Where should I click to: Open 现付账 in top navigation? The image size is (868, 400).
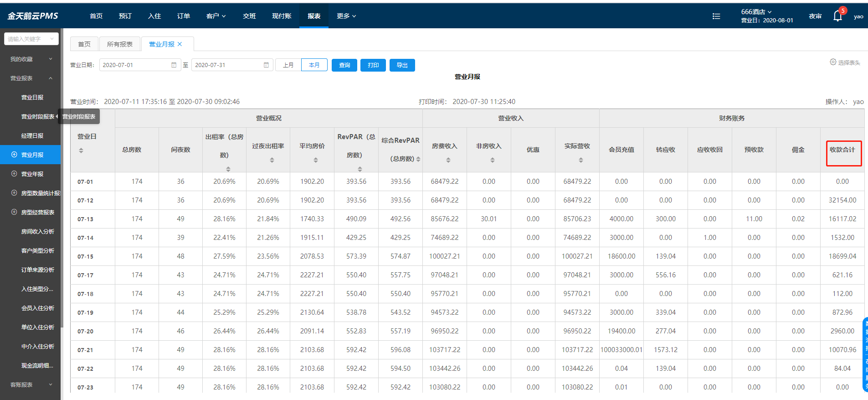click(x=282, y=16)
